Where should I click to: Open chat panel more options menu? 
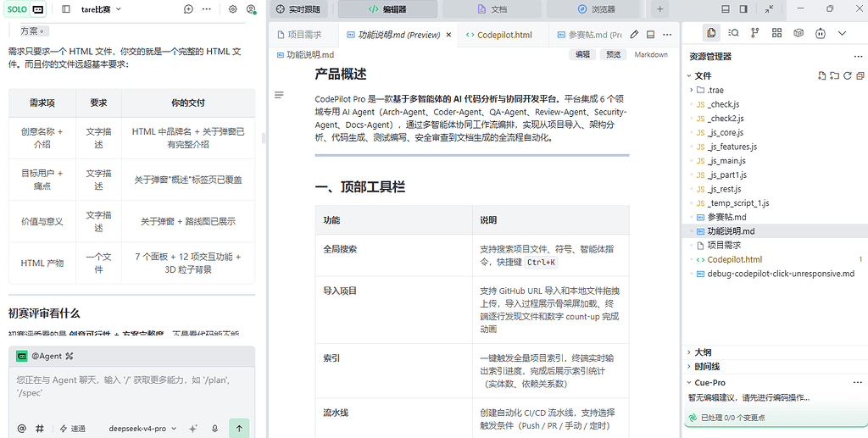(207, 8)
